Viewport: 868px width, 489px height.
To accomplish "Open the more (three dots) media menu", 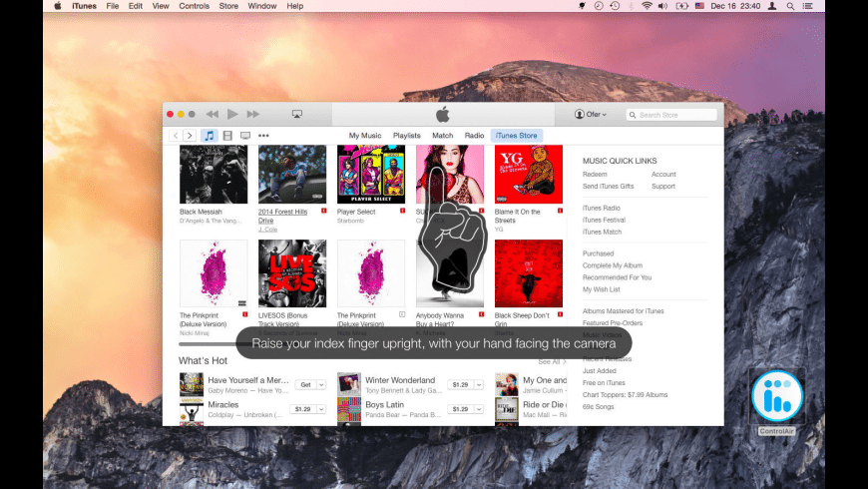I will tap(263, 135).
